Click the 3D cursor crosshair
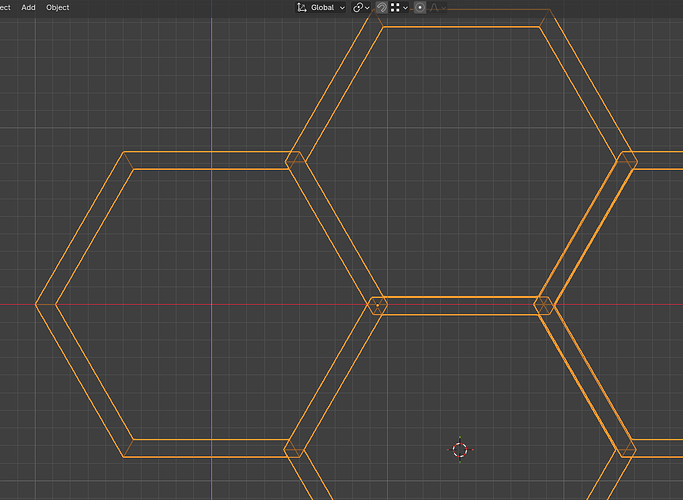This screenshot has height=500, width=683. [460, 450]
